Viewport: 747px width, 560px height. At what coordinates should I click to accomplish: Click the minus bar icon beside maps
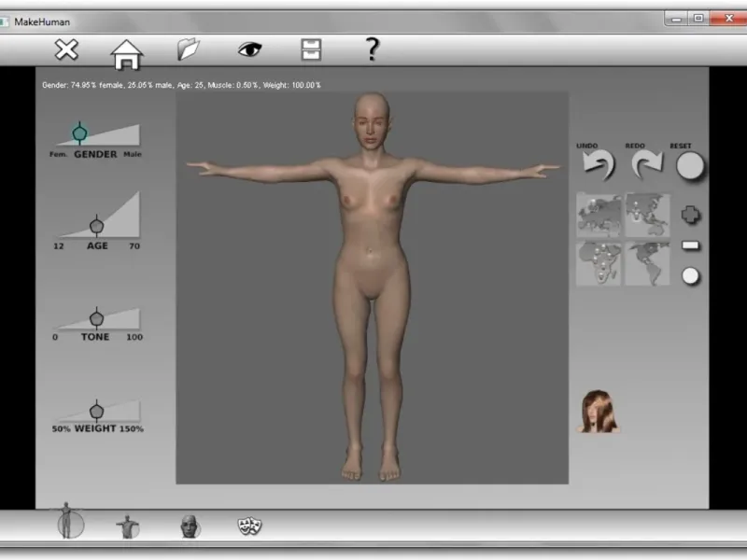coord(690,245)
